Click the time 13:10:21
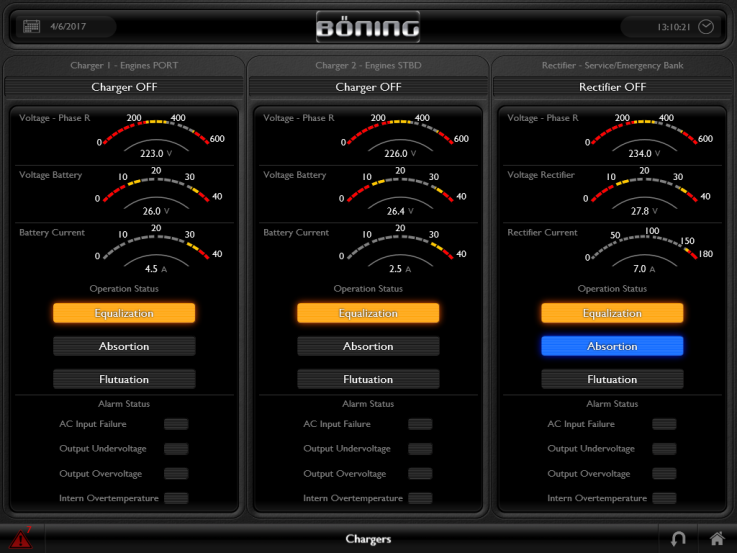Screen dimensions: 737x553 click(674, 27)
